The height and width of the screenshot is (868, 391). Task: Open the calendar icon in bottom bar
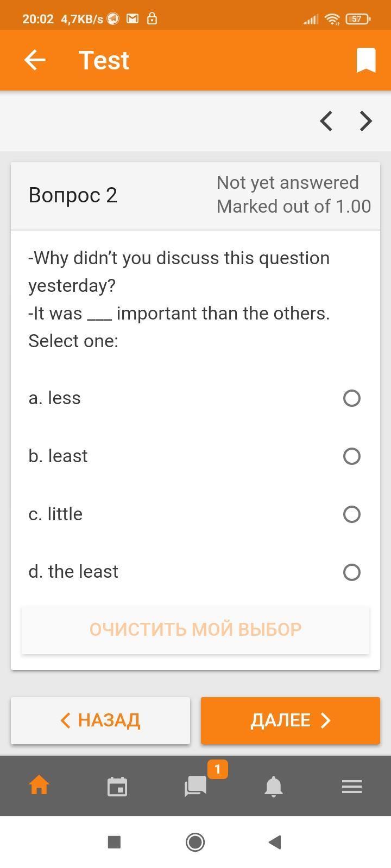(x=117, y=786)
